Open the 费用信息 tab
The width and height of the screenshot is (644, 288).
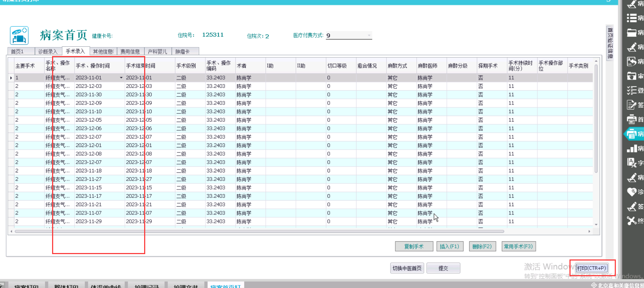point(130,51)
